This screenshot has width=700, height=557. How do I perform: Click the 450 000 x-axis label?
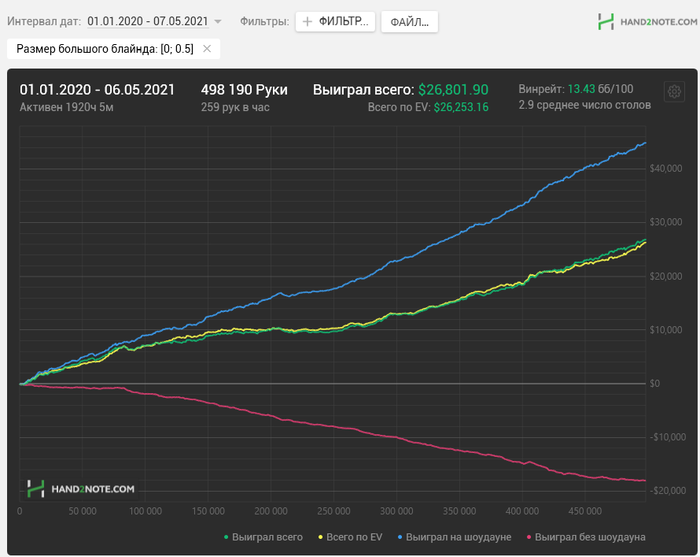[585, 511]
